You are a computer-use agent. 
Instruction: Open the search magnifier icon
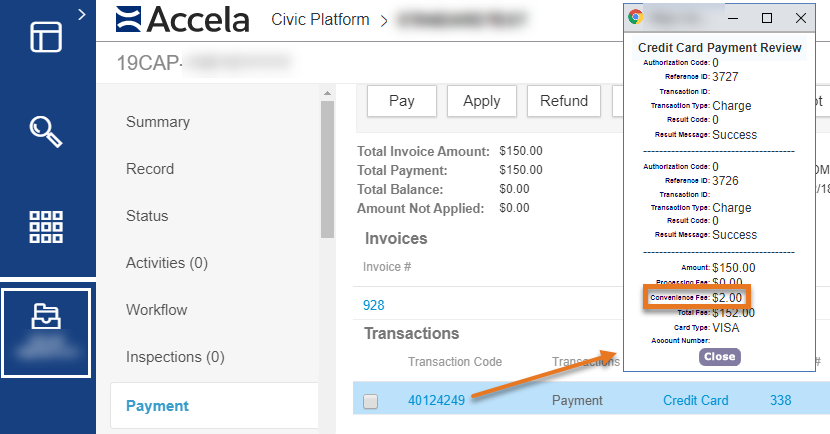(46, 130)
